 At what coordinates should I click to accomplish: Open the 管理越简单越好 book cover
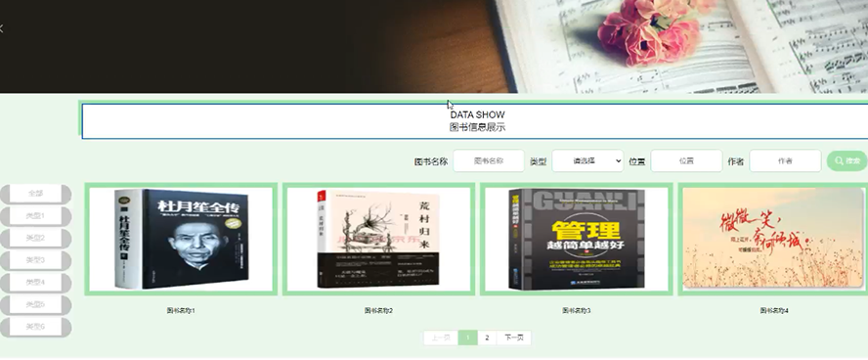coord(577,239)
